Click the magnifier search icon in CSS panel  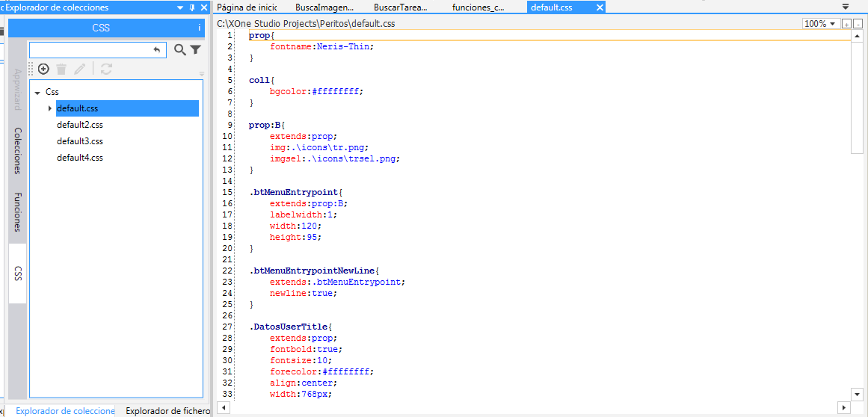[x=180, y=50]
